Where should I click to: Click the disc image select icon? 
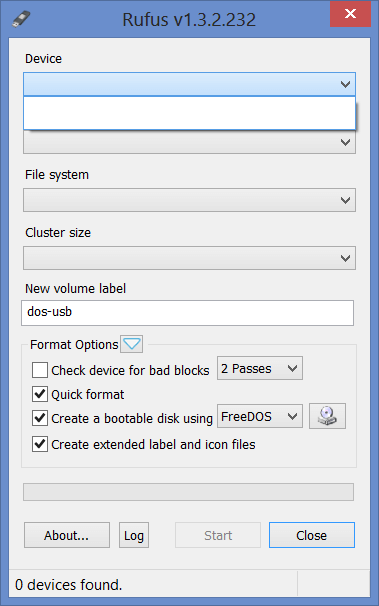[327, 416]
